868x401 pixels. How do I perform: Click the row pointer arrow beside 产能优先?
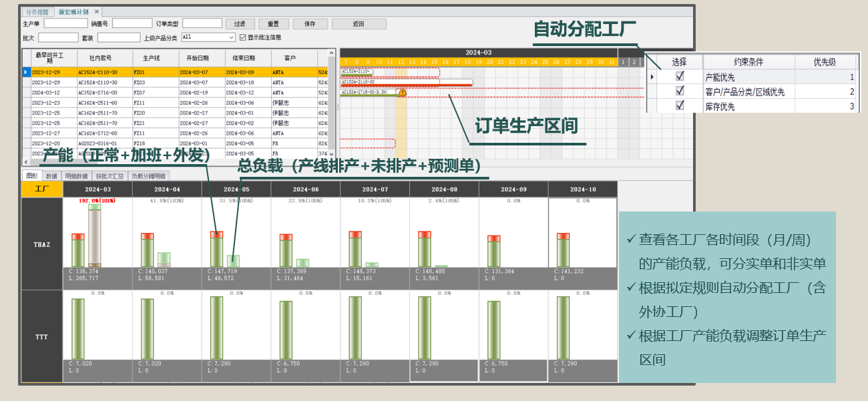click(x=652, y=77)
